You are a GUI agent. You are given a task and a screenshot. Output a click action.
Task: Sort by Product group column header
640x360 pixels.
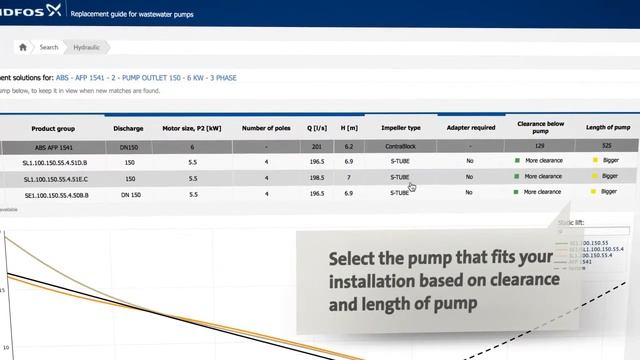pos(53,129)
